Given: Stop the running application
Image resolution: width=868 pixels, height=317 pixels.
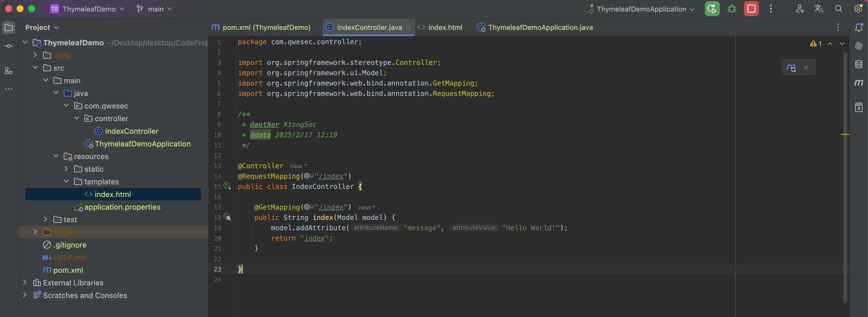Looking at the screenshot, I should point(751,9).
